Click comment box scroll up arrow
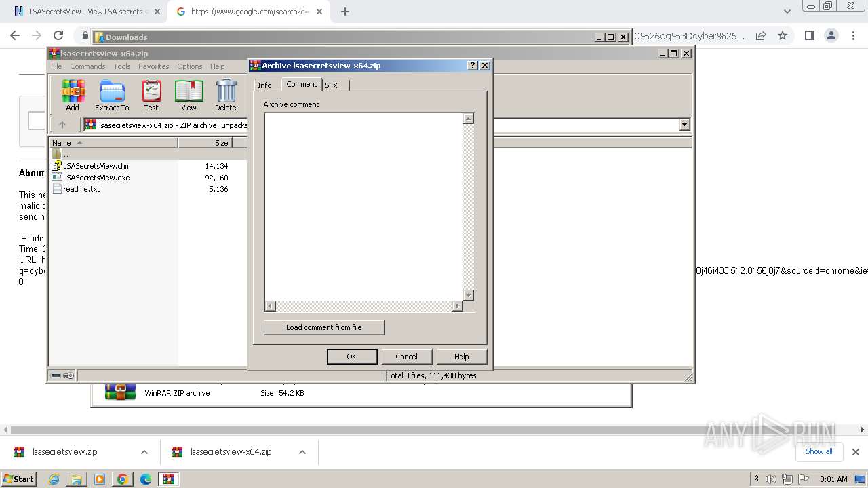 [x=468, y=119]
